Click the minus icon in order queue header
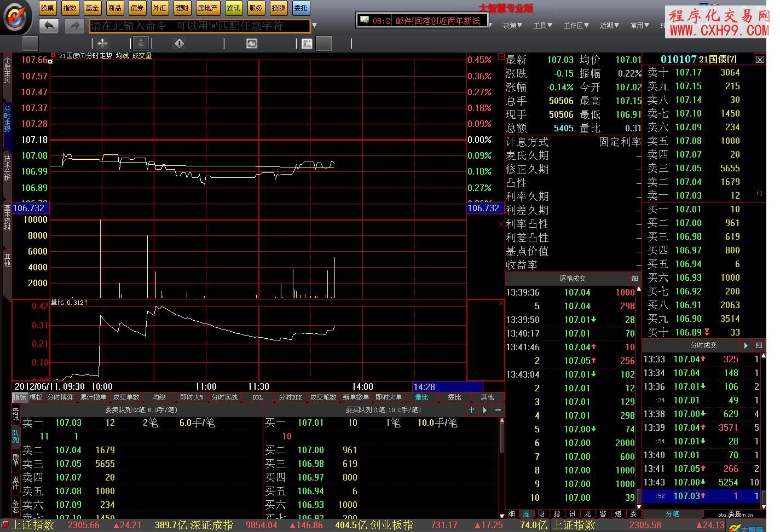Viewport: 780px width, 532px height. point(498,409)
